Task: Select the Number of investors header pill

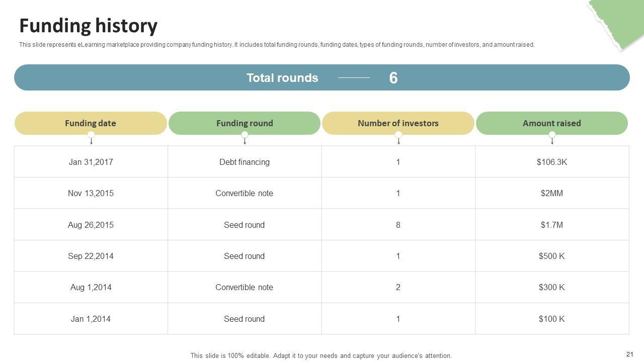Action: coord(398,123)
